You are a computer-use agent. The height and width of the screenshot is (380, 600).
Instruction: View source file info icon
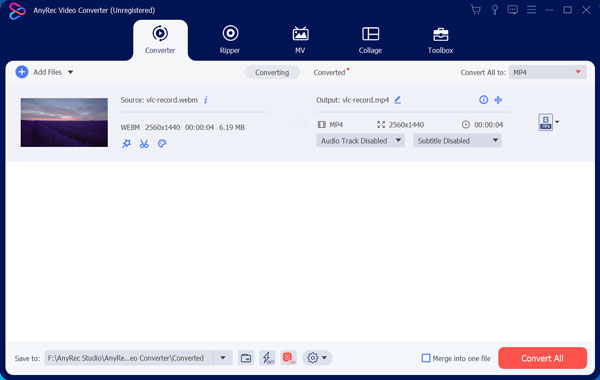[205, 100]
